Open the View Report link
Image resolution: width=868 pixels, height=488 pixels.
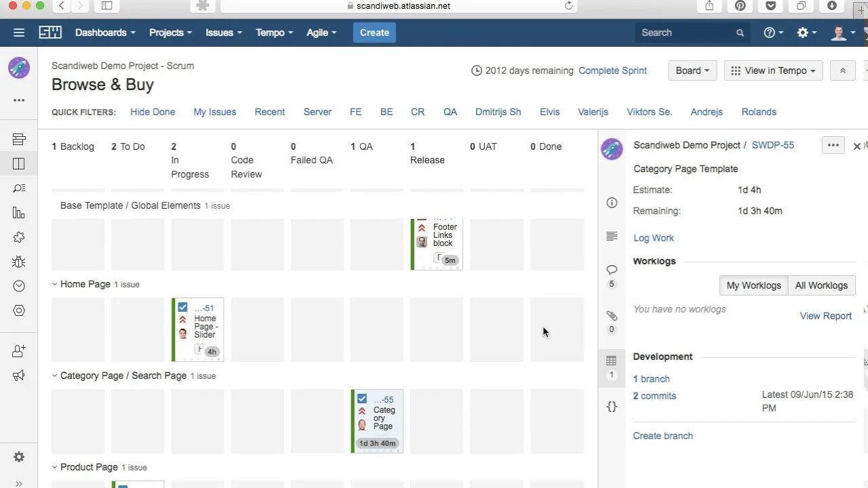pyautogui.click(x=825, y=316)
